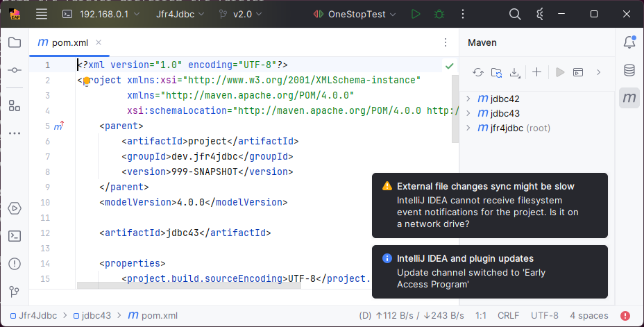Open the Database tool window
Viewport: 644px width, 327px height.
point(629,70)
